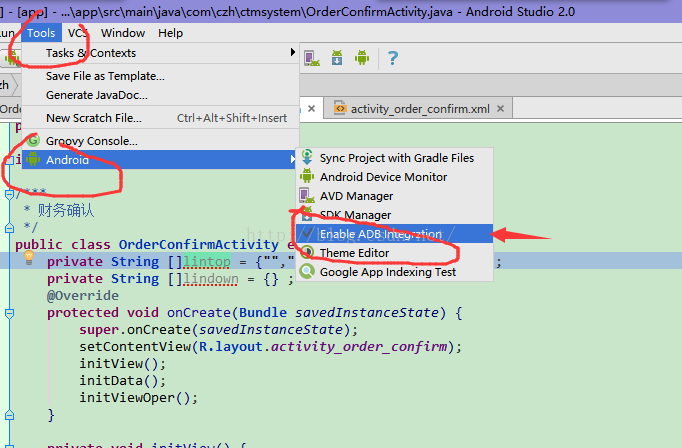Click the AVD Manager submenu icon

tap(307, 196)
